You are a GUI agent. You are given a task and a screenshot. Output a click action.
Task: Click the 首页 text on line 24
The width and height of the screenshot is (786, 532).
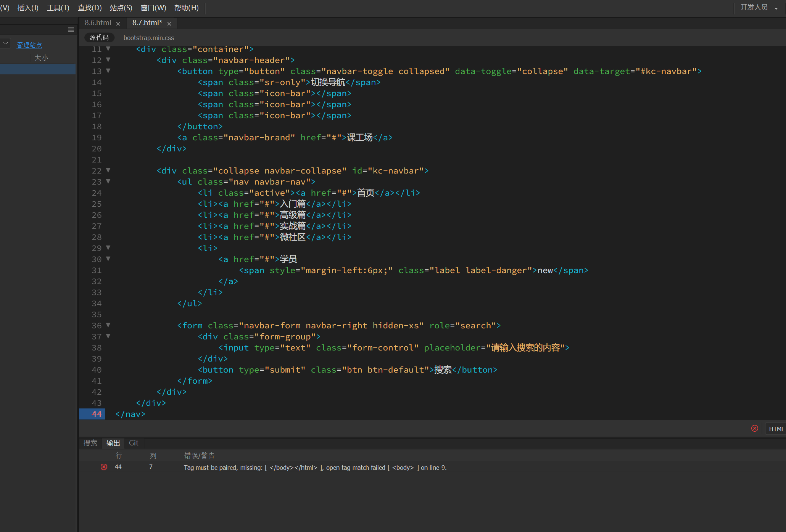point(366,193)
